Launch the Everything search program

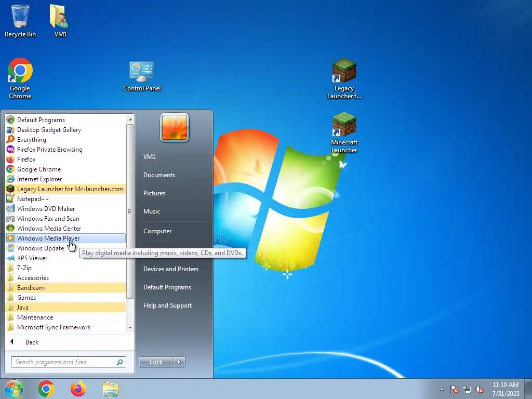point(65,139)
